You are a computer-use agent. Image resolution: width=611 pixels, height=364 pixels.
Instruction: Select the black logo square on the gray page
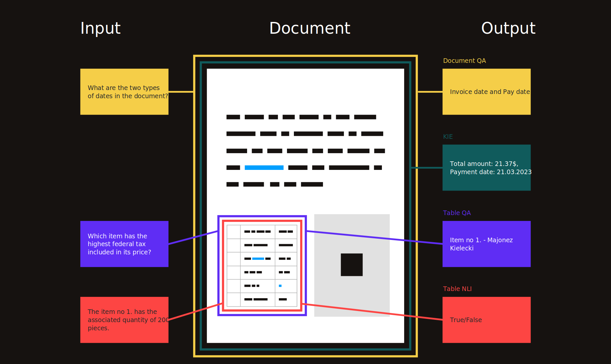(351, 265)
